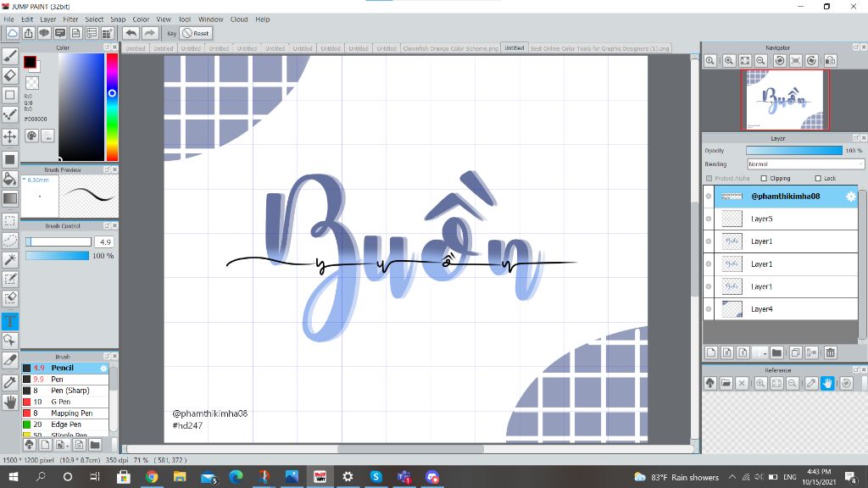868x488 pixels.
Task: Open @phamthikimha08 layer settings gear
Action: tap(851, 197)
